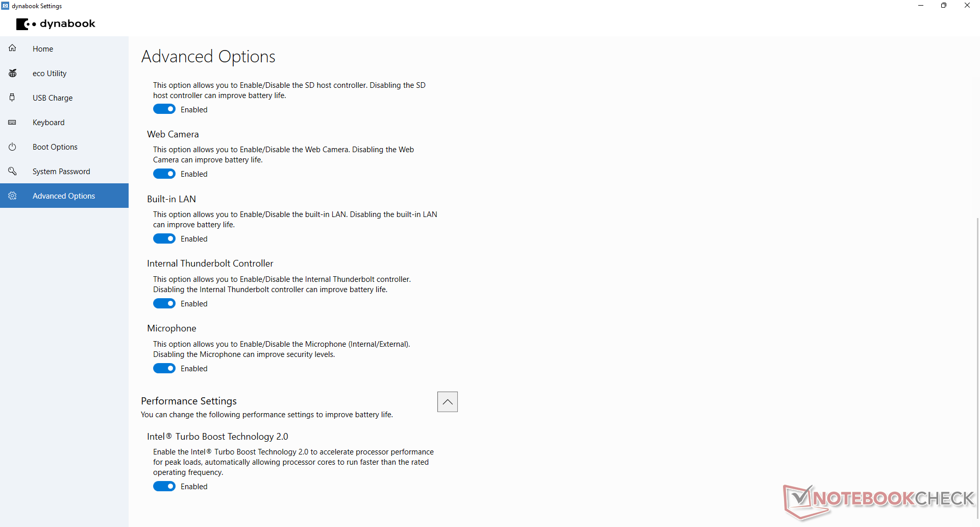Collapse the Performance Settings section
Image resolution: width=980 pixels, height=527 pixels.
click(x=448, y=402)
